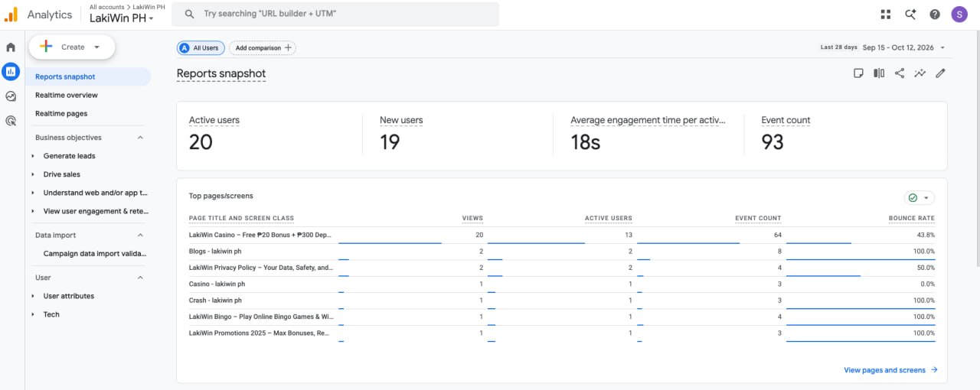The height and width of the screenshot is (390, 980).
Task: Click the Crash - lakiwin ph row
Action: coord(562,301)
